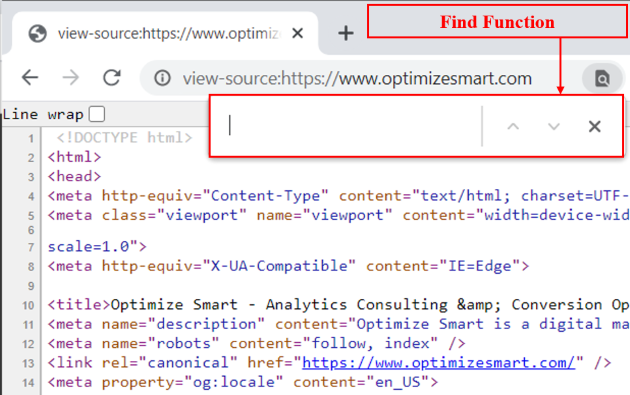This screenshot has height=395, width=630.
Task: Open the canonical https://www.optimizesmart.com/ link
Action: point(438,363)
